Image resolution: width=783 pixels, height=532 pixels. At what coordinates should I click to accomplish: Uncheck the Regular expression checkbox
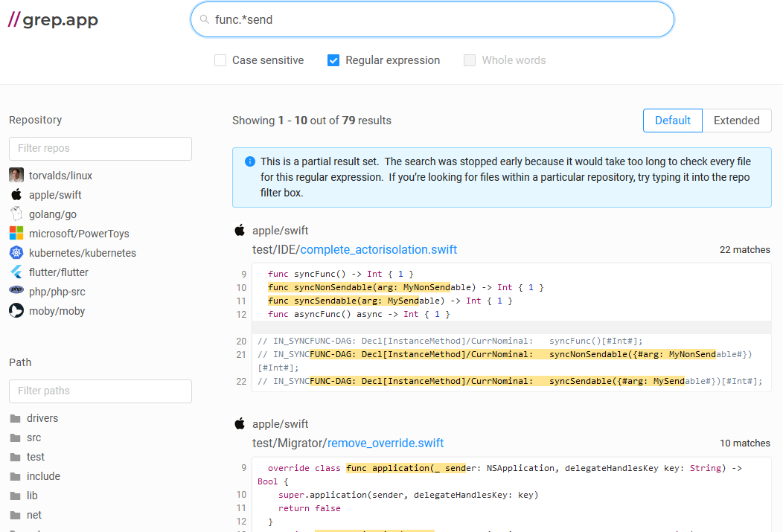coord(333,60)
